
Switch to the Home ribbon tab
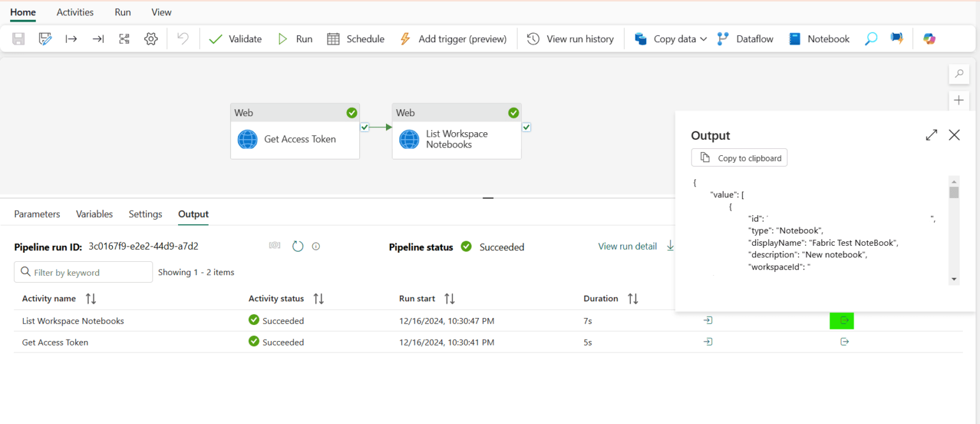coord(23,12)
